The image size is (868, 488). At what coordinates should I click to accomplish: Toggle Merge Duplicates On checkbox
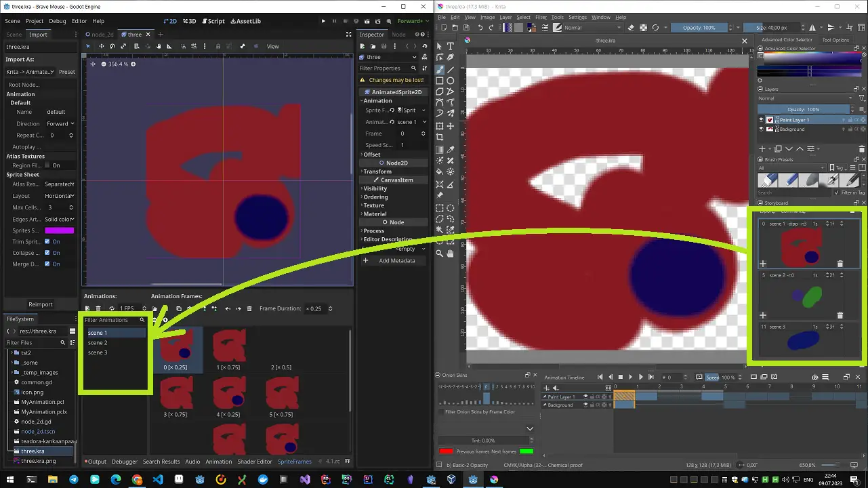coord(47,264)
